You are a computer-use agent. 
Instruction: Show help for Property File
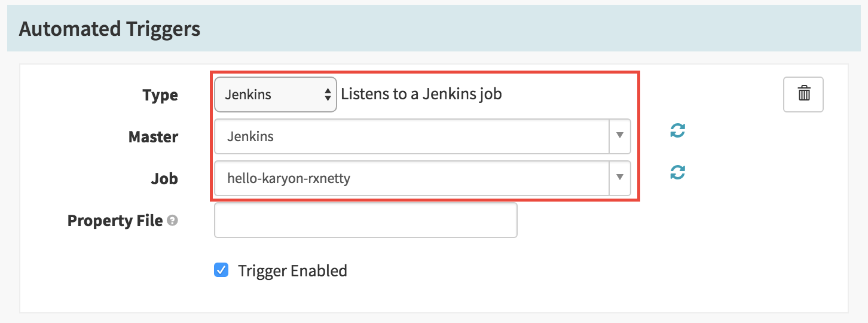[x=172, y=221]
